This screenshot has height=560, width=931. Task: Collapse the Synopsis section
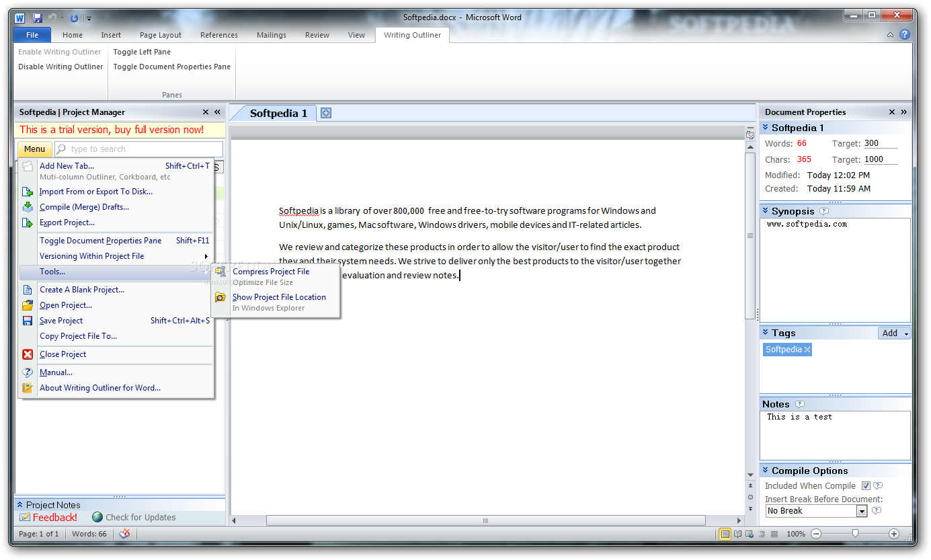tap(766, 211)
